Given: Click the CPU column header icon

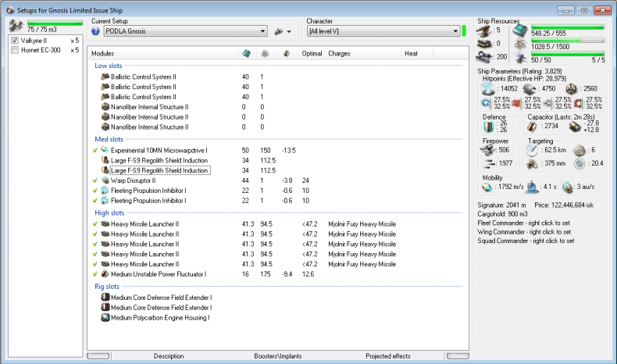Looking at the screenshot, I should point(246,54).
